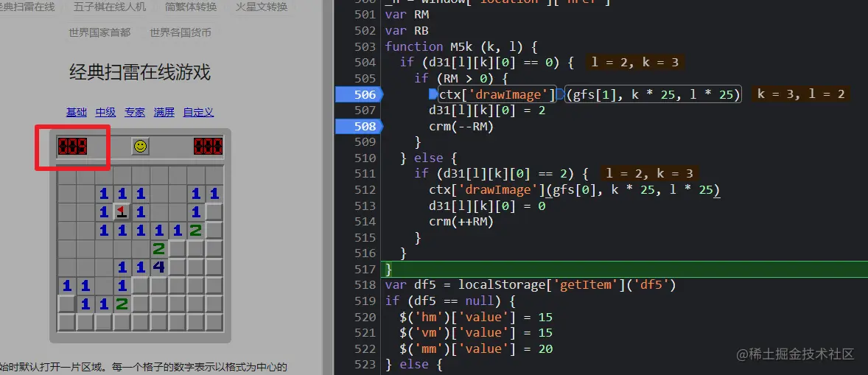Click the code 'var RM' on line 501

pyautogui.click(x=407, y=15)
